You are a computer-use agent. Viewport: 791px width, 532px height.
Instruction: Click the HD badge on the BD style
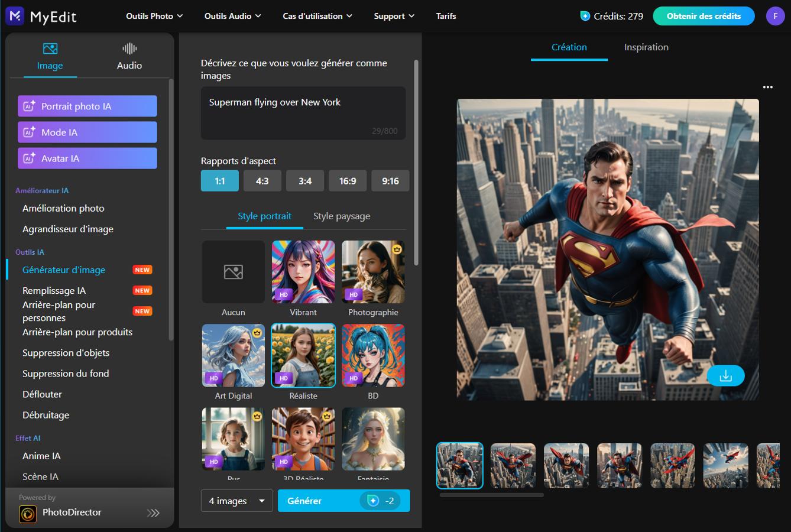tap(354, 378)
